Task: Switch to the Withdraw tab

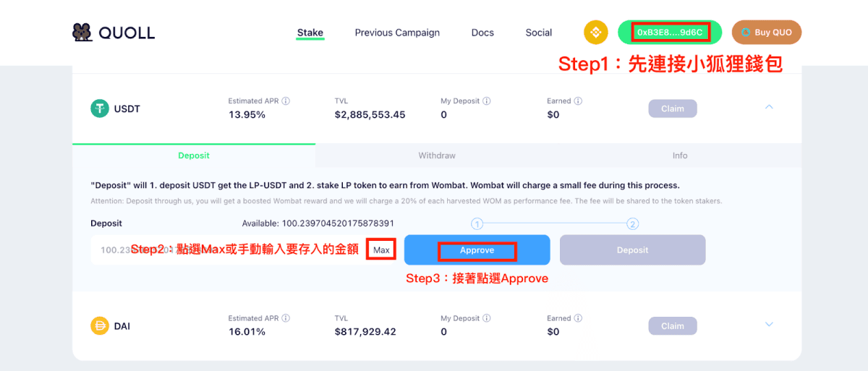Action: point(437,155)
